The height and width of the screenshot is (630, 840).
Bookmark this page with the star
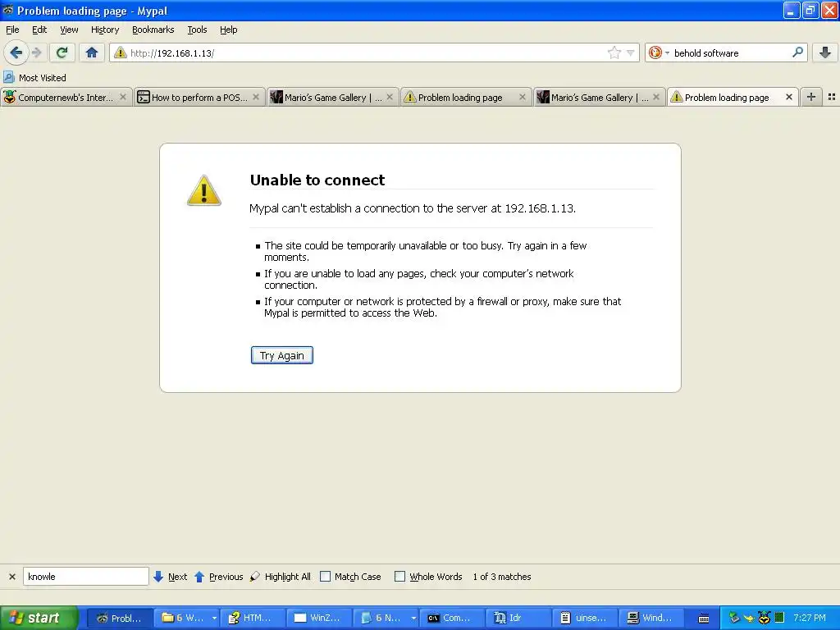pyautogui.click(x=614, y=52)
